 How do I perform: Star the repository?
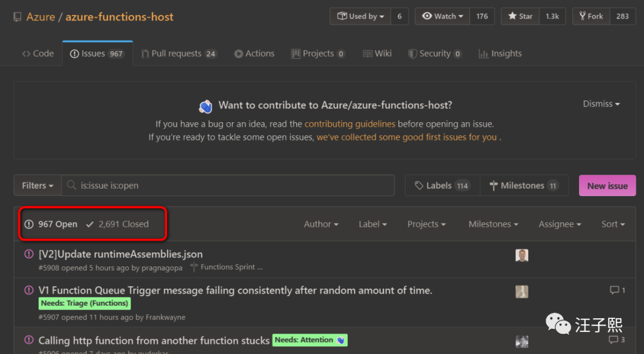tap(520, 17)
